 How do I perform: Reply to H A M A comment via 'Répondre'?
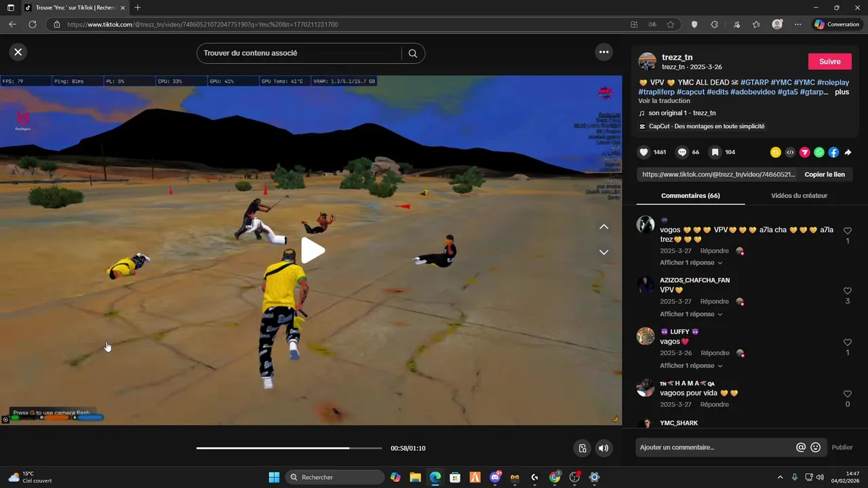[715, 405]
